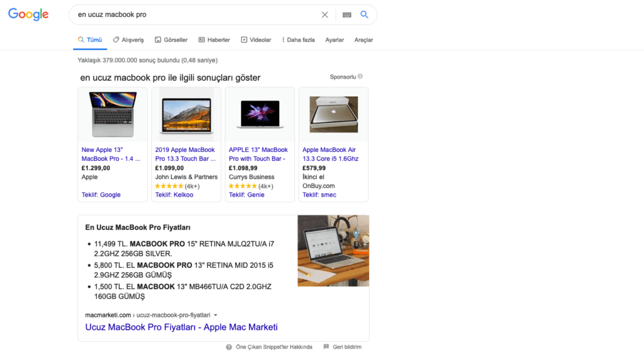Screen dimensions: 644x360
Task: Expand the Daha fazla menu
Action: (299, 40)
